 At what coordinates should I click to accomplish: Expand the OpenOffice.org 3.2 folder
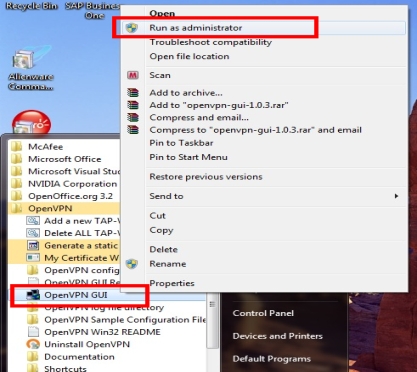[63, 196]
